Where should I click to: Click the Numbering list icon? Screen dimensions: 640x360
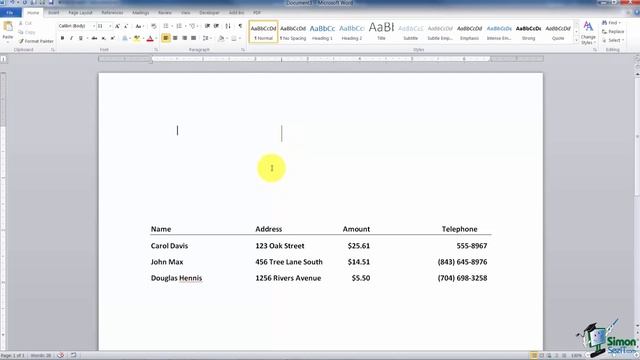(x=179, y=26)
